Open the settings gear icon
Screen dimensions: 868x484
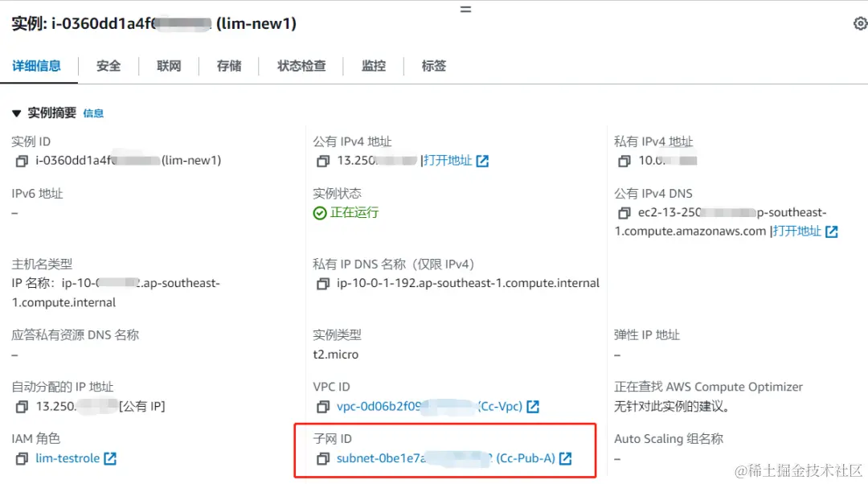(x=860, y=24)
